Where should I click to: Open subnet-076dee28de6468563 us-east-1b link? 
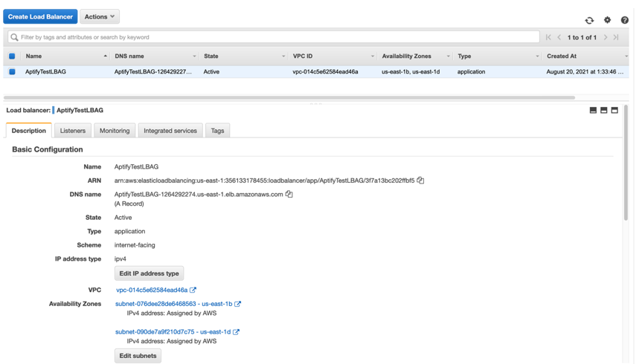(173, 304)
